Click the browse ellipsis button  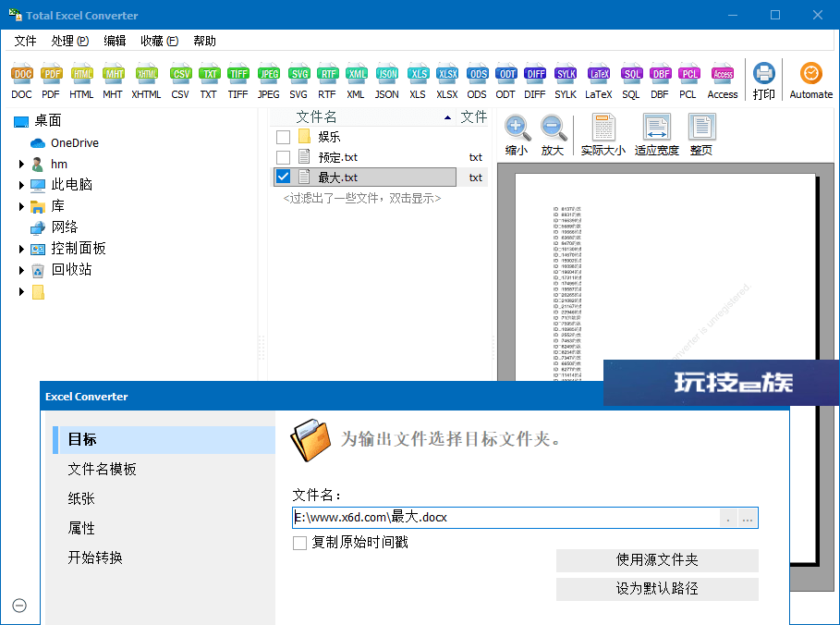[748, 518]
